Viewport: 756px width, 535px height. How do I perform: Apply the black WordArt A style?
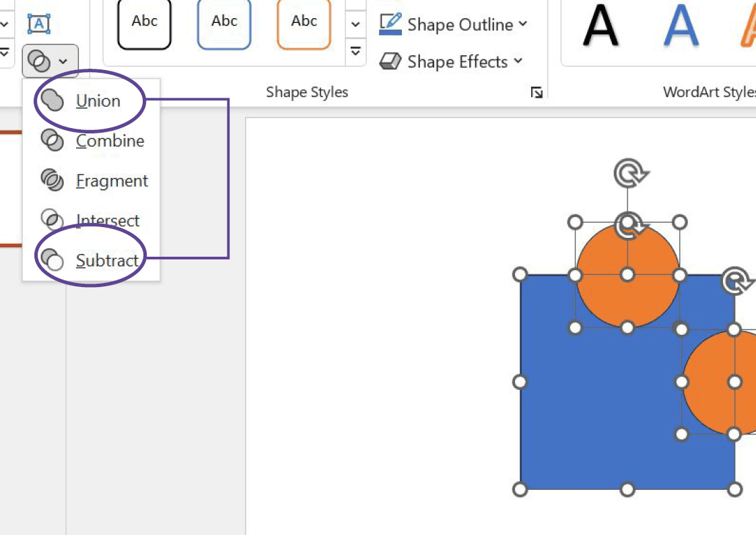pos(600,26)
